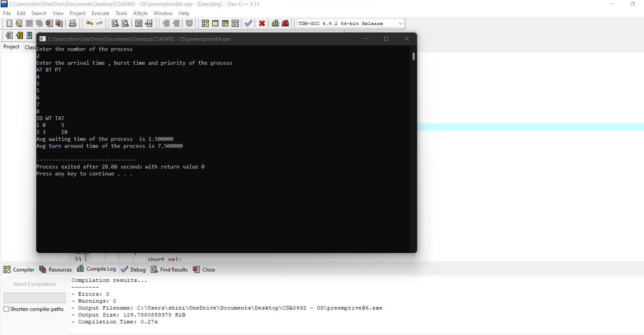This screenshot has height=335, width=644.
Task: Select the Rebuild All toolbar icon
Action: click(x=235, y=23)
